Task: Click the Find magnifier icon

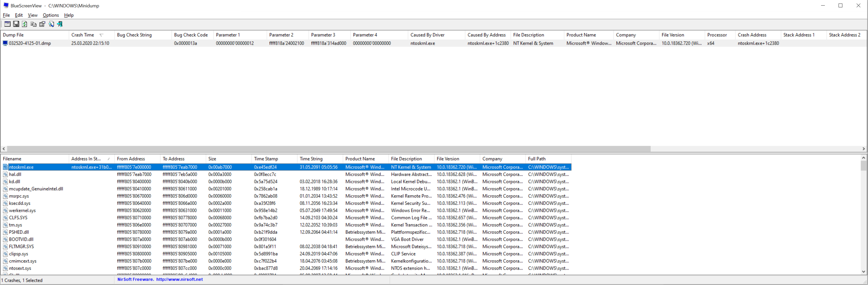Action: pyautogui.click(x=51, y=24)
